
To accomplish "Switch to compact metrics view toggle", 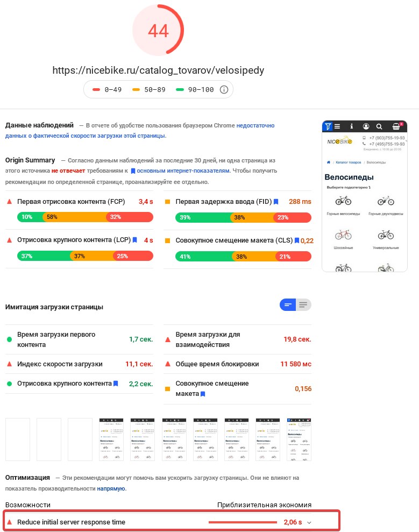I will tap(288, 305).
